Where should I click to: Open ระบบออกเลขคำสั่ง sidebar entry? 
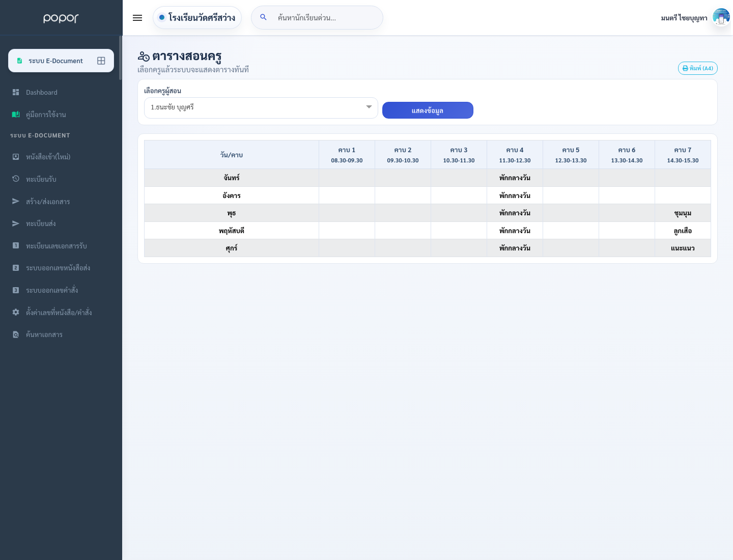click(x=52, y=290)
